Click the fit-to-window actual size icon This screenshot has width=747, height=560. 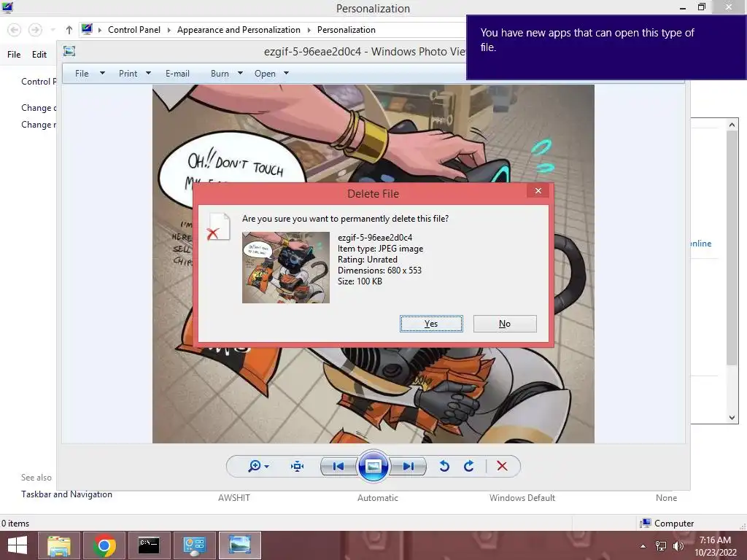tap(298, 466)
